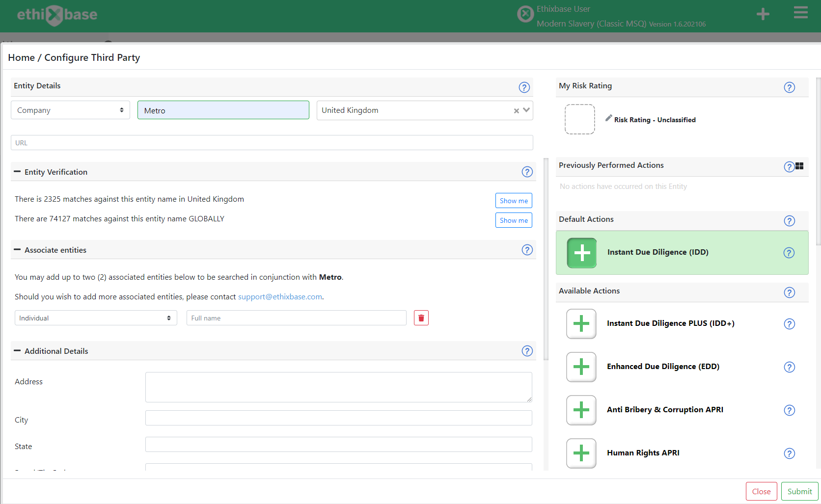This screenshot has height=504, width=821.
Task: Open help for Instant Due Diligence PLUS
Action: tap(789, 324)
